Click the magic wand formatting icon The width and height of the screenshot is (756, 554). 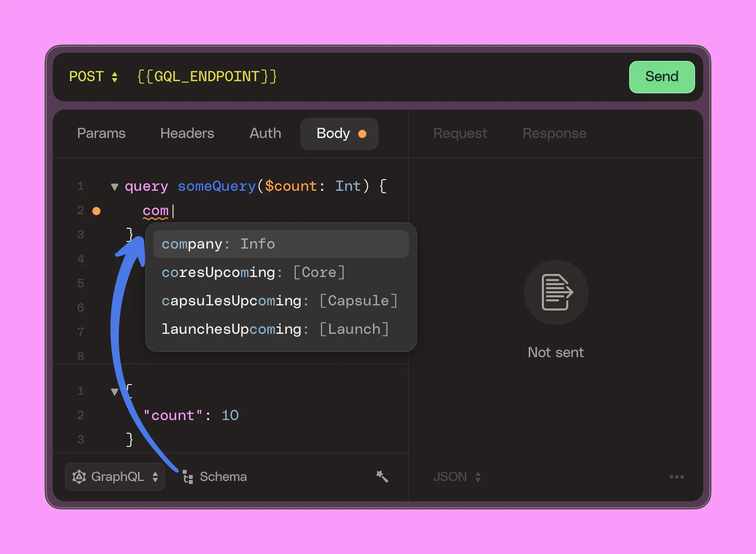tap(382, 476)
